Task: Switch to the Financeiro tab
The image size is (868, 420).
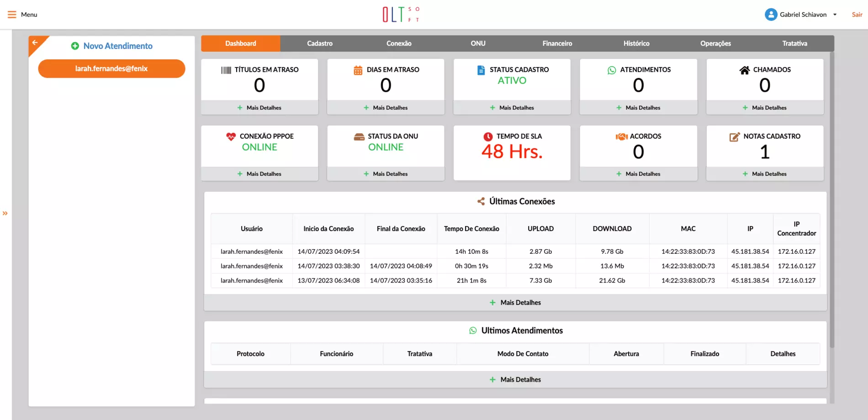Action: point(557,43)
